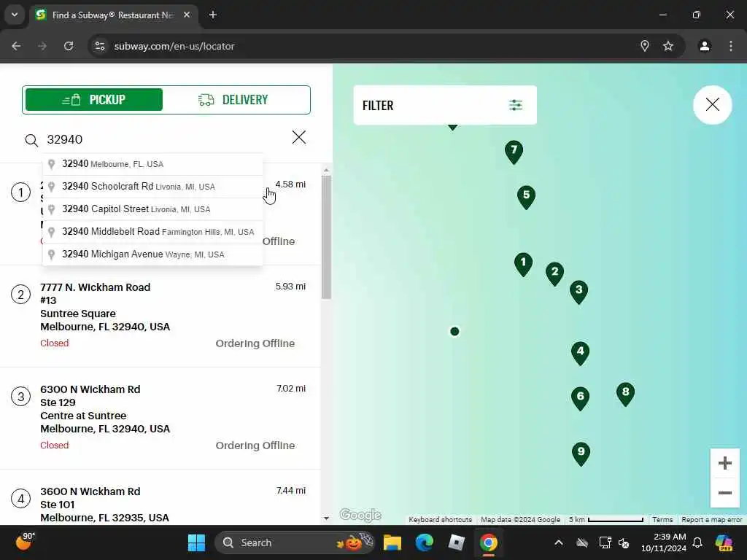Close the map with round X button

point(712,105)
